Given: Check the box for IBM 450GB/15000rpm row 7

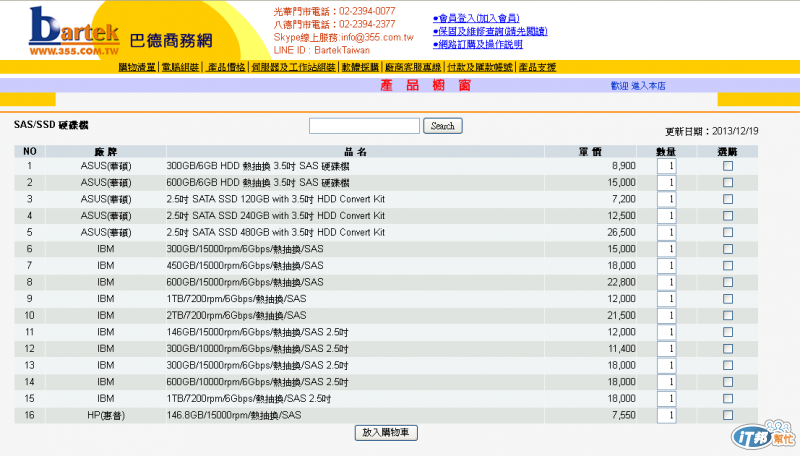Looking at the screenshot, I should tap(728, 266).
